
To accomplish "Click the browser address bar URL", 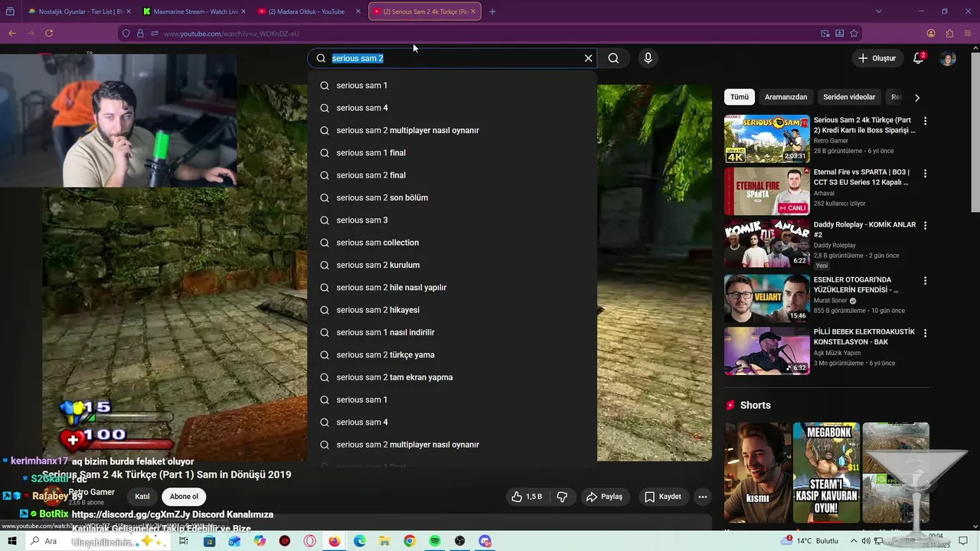I will point(231,34).
